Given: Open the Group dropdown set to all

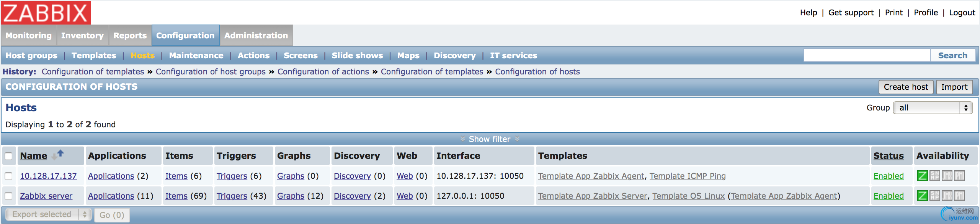Looking at the screenshot, I should (x=933, y=108).
